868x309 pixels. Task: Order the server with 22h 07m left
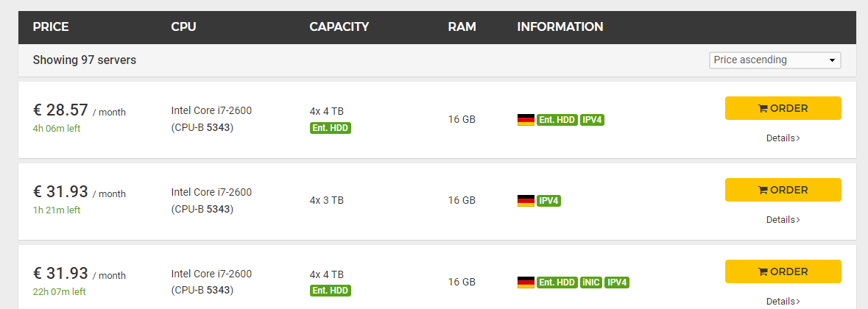pyautogui.click(x=783, y=271)
